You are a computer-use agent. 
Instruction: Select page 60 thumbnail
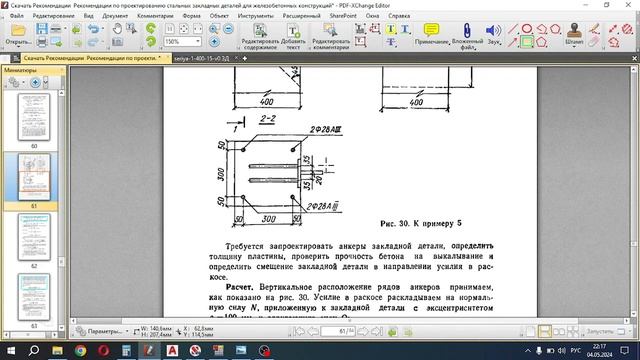coord(34,117)
